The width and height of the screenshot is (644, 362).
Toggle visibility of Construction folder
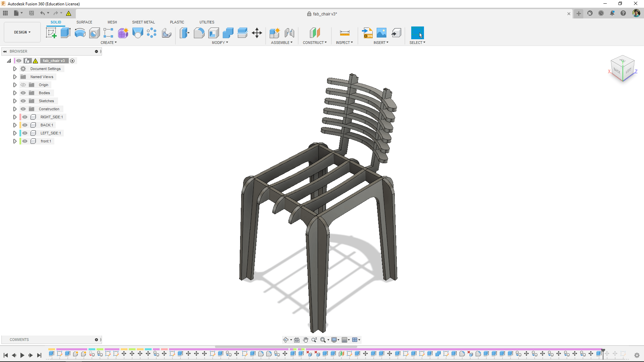(x=23, y=109)
